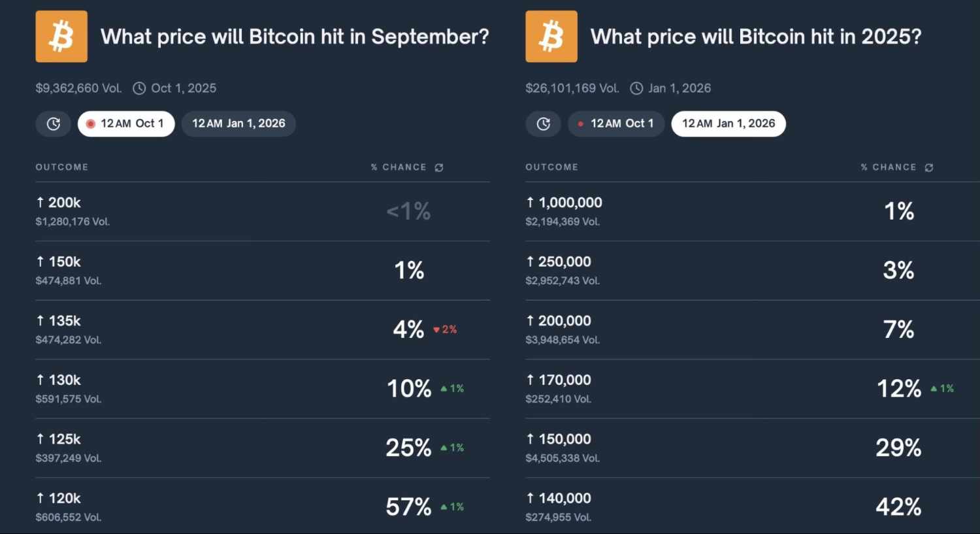Viewport: 980px width, 534px height.
Task: Select 12 AM Oct 1 tab in 2025 panel
Action: pyautogui.click(x=616, y=124)
